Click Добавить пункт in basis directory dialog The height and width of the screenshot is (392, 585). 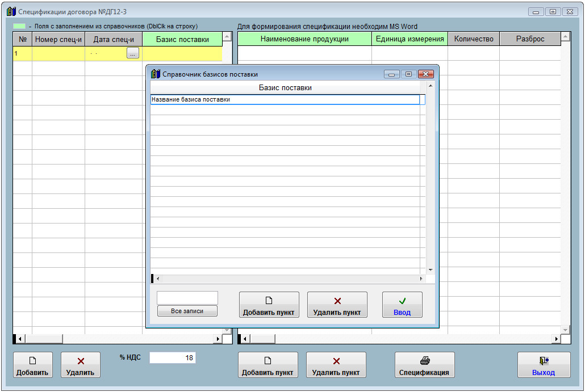[x=269, y=305]
